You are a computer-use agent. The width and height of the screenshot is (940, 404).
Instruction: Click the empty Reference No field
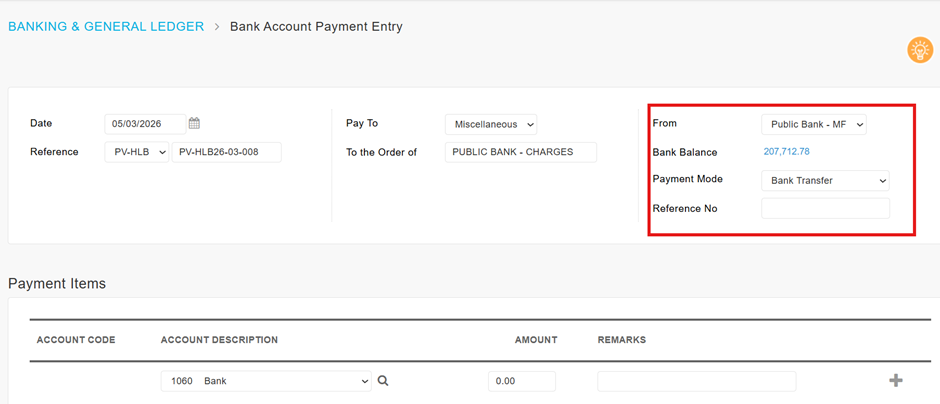(x=825, y=208)
